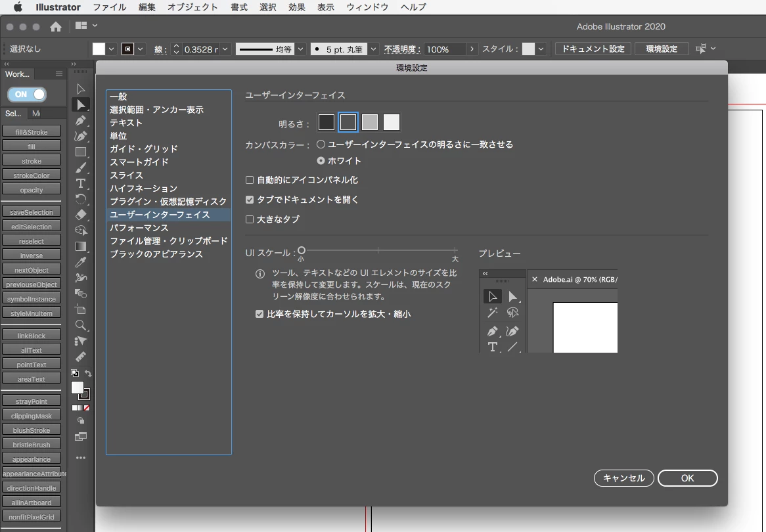Select the Rotate tool

point(81,199)
